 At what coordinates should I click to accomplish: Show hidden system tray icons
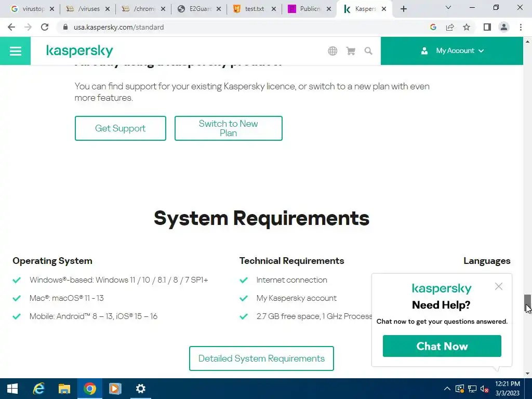tap(447, 389)
